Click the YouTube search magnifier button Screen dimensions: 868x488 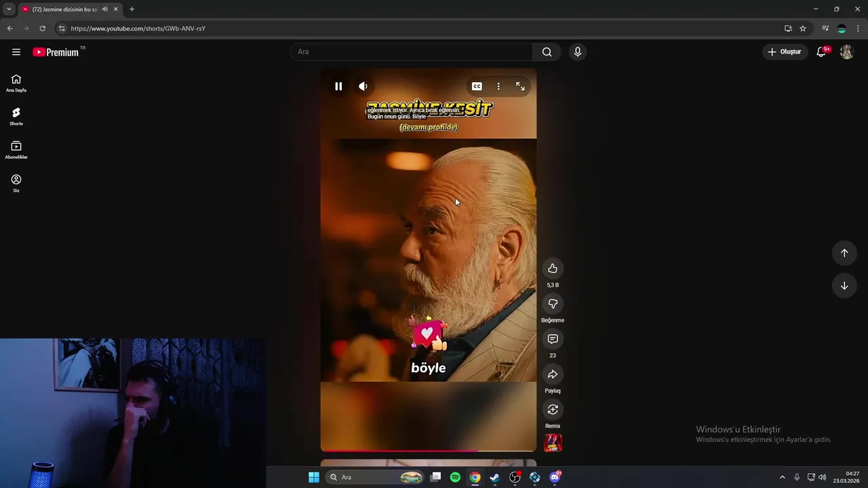pos(547,52)
